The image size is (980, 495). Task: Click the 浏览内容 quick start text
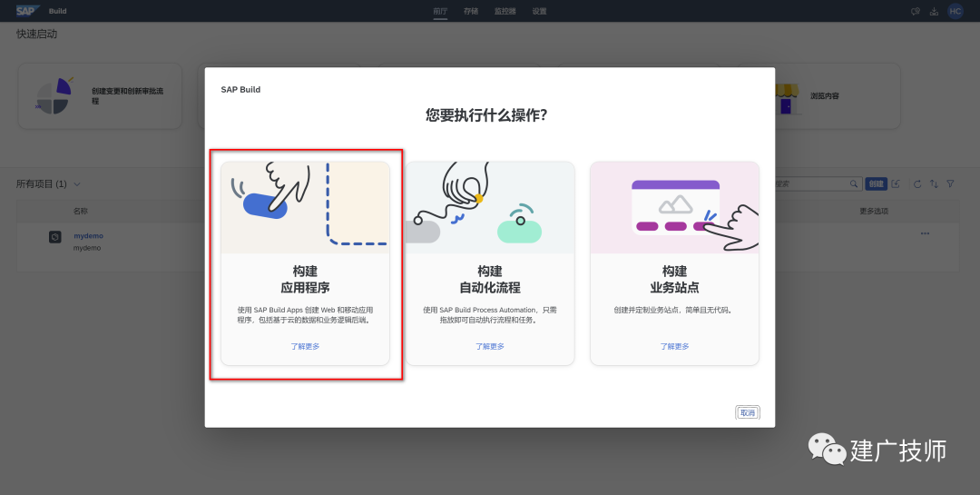point(824,95)
